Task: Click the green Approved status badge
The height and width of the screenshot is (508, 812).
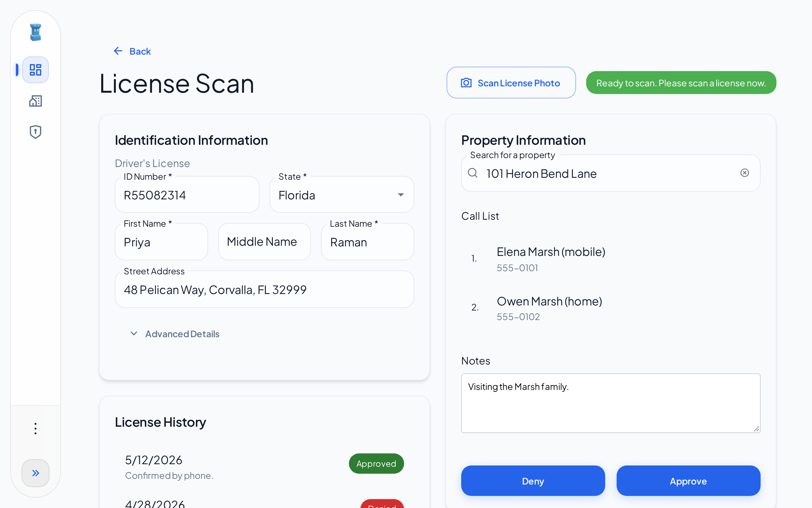Action: pyautogui.click(x=376, y=464)
